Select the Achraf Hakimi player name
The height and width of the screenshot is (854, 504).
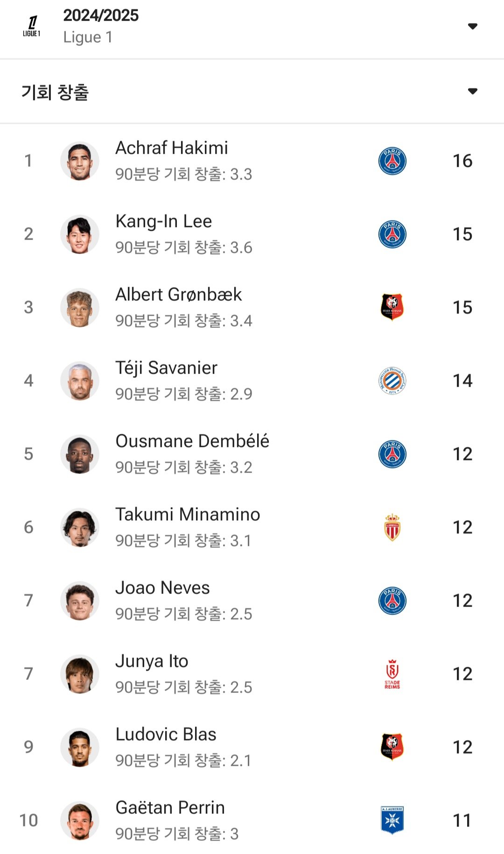point(172,148)
